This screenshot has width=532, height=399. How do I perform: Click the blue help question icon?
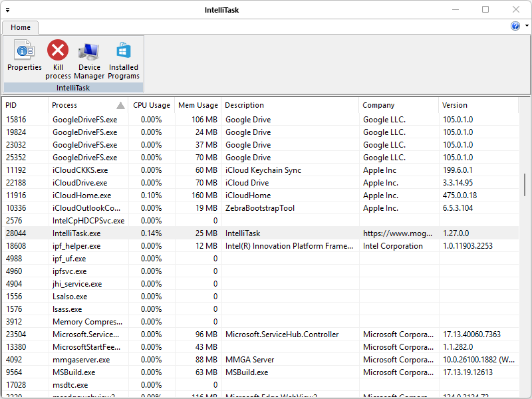tap(515, 26)
